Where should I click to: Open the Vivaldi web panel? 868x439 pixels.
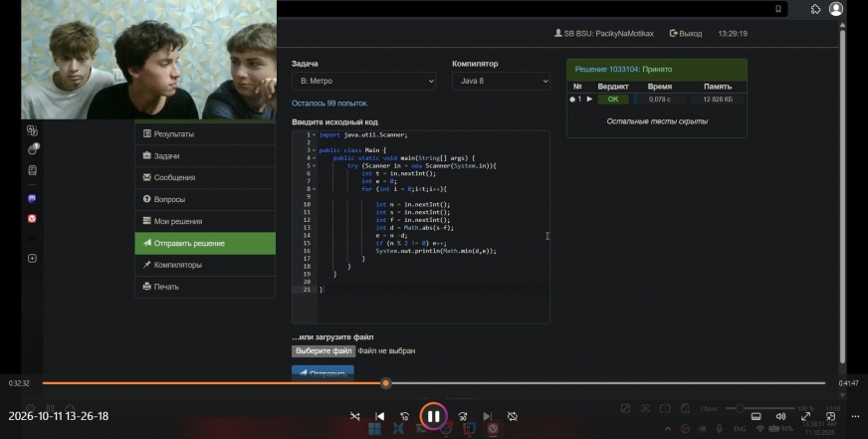(32, 219)
